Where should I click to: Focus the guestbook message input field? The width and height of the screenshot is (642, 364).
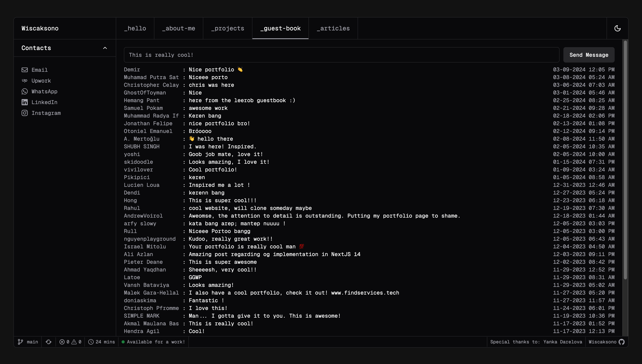click(x=341, y=55)
